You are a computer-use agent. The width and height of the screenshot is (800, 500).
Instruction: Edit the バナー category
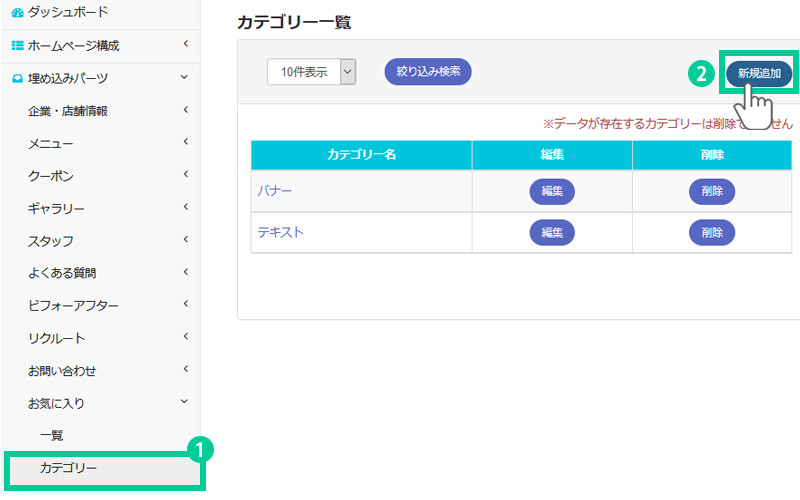(552, 191)
